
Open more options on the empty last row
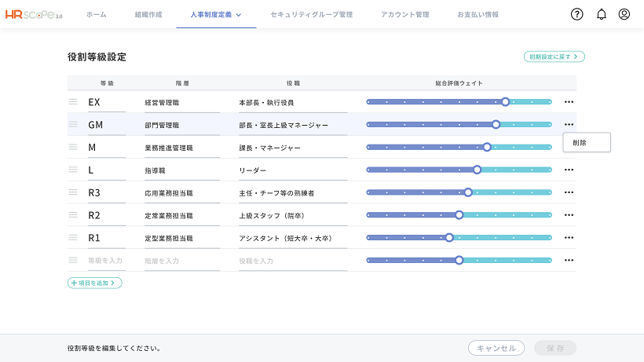point(569,260)
